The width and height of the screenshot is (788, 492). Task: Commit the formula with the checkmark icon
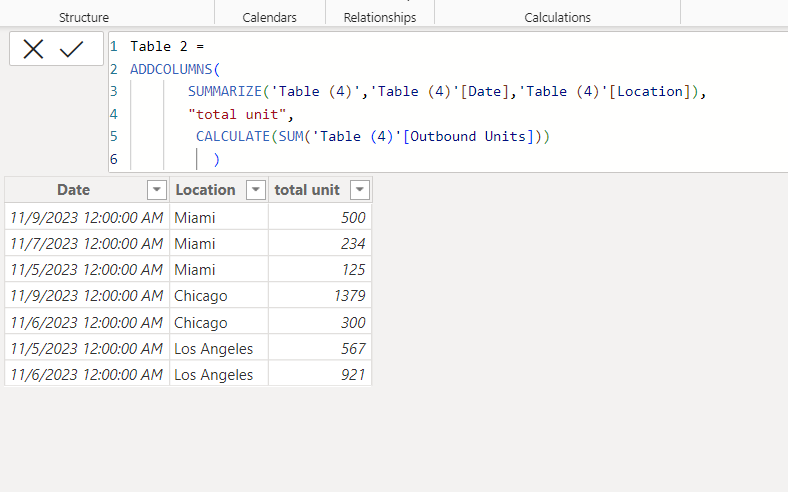pyautogui.click(x=71, y=49)
